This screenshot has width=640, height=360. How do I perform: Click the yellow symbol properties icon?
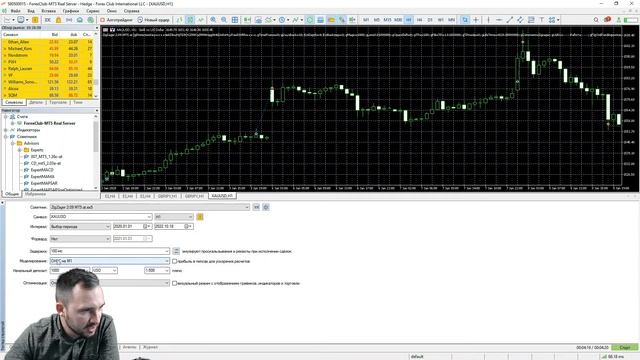coord(200,217)
